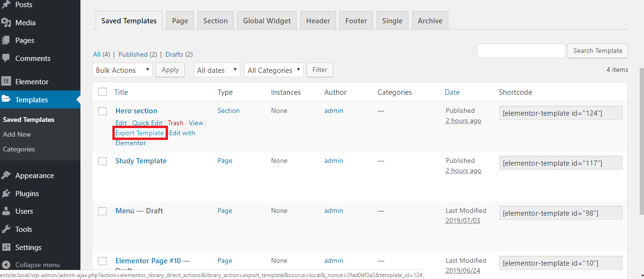Click the search template input field
Image resolution: width=644 pixels, height=279 pixels.
[521, 51]
